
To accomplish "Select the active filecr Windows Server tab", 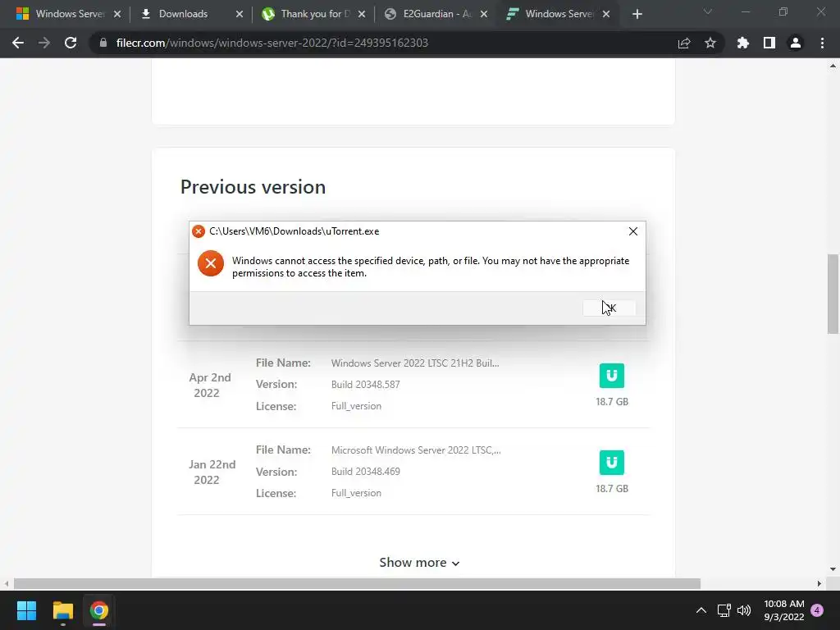I will [x=559, y=14].
